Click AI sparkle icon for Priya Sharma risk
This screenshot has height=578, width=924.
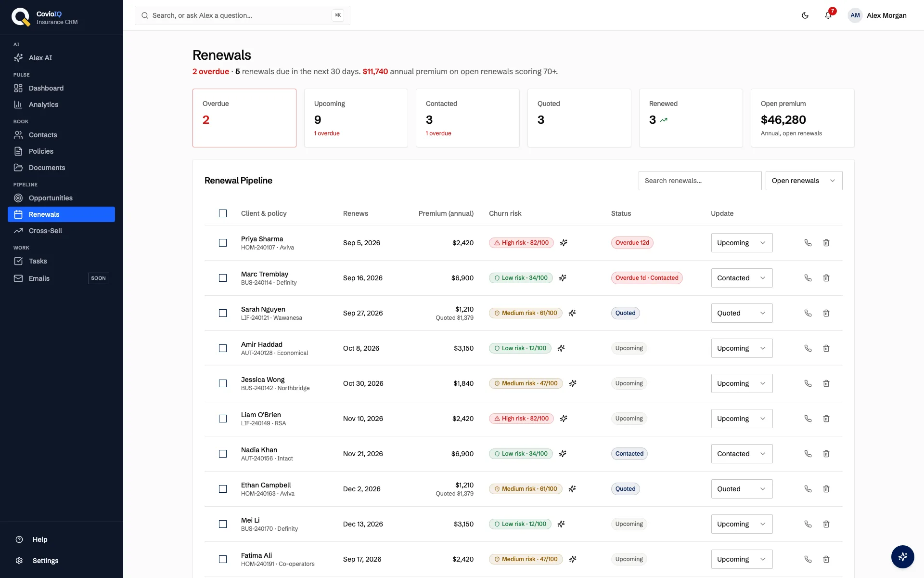tap(564, 243)
